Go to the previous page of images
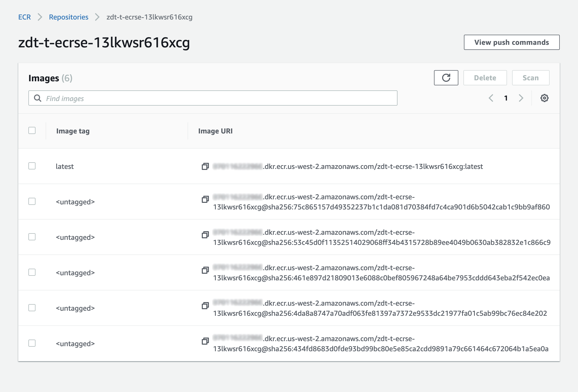The image size is (578, 392). [x=491, y=98]
